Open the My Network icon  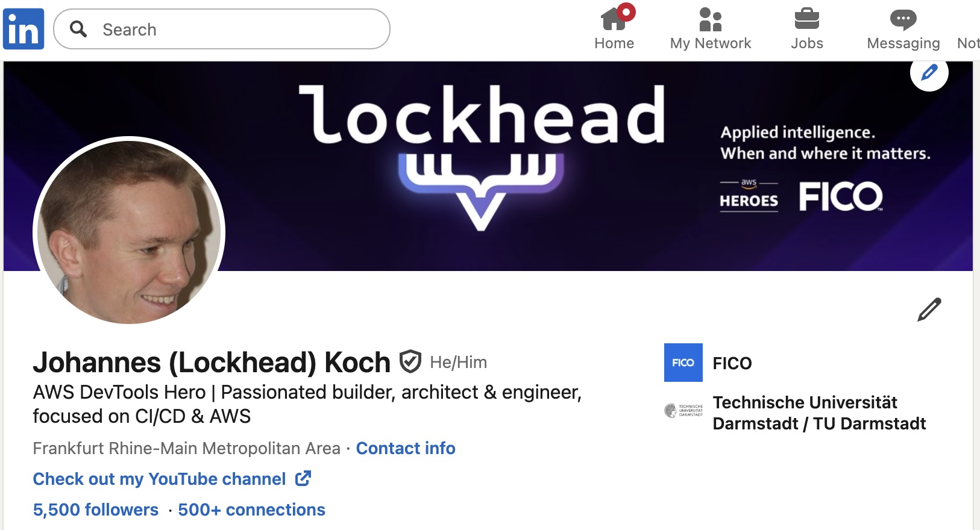[710, 19]
